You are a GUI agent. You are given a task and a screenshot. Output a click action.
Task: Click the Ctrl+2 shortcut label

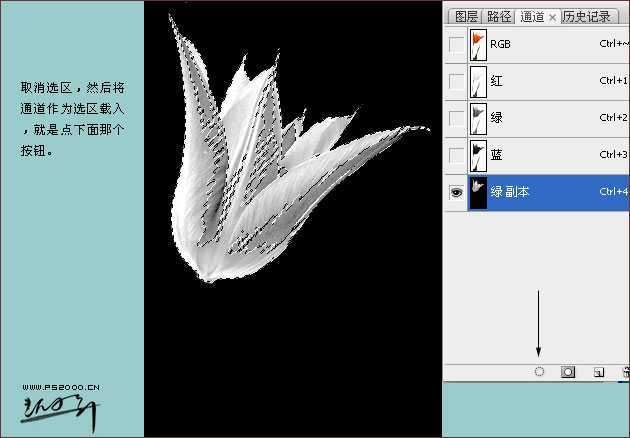click(614, 118)
